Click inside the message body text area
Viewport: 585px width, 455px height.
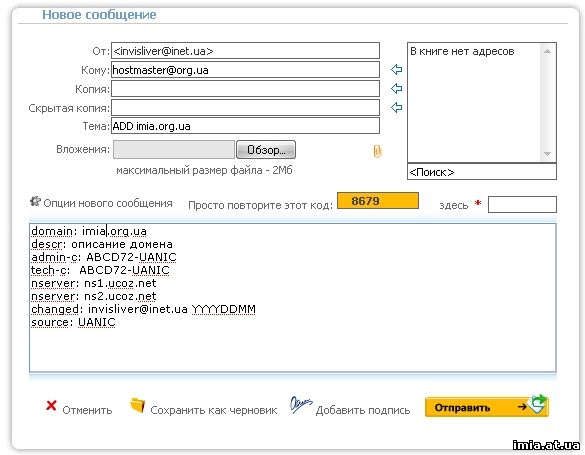point(293,298)
